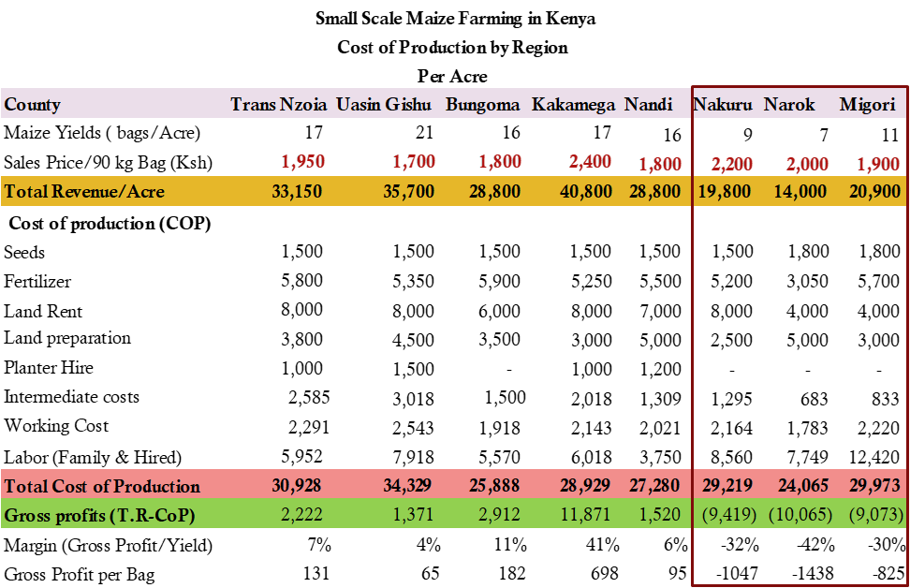Viewport: 910px width, 588px height.
Task: Select Nakuru total cost 29,219
Action: click(x=727, y=485)
